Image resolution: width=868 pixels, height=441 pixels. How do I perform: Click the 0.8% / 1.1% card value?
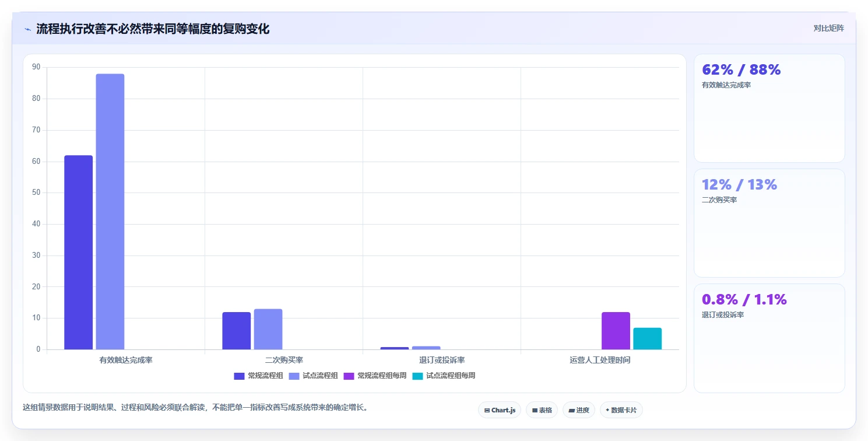click(744, 300)
